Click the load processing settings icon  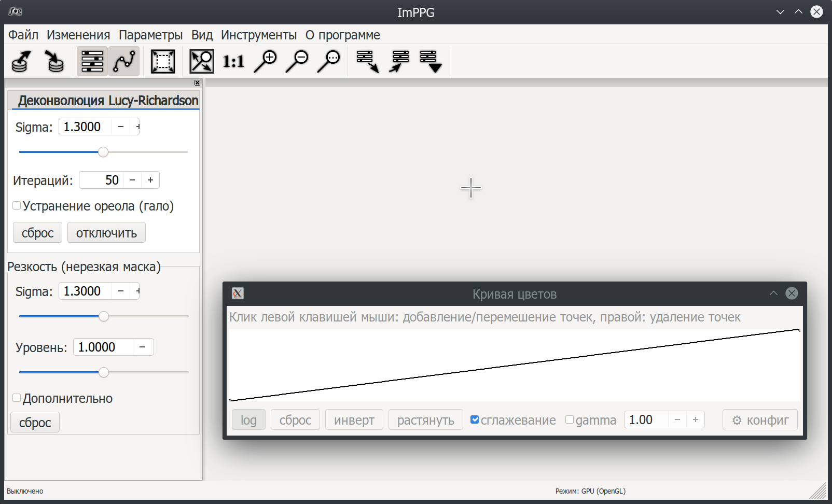[368, 61]
